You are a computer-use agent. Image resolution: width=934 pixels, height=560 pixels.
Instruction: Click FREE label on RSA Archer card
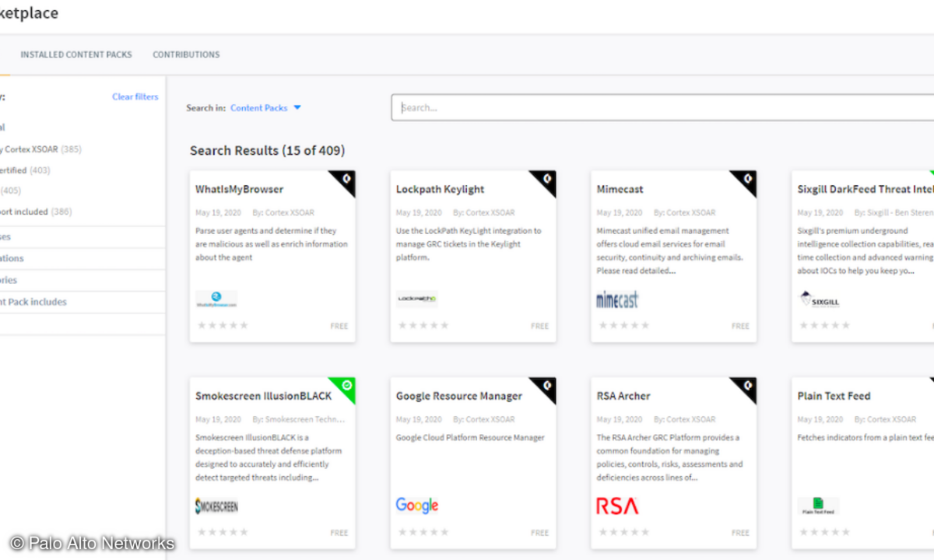pyautogui.click(x=741, y=533)
